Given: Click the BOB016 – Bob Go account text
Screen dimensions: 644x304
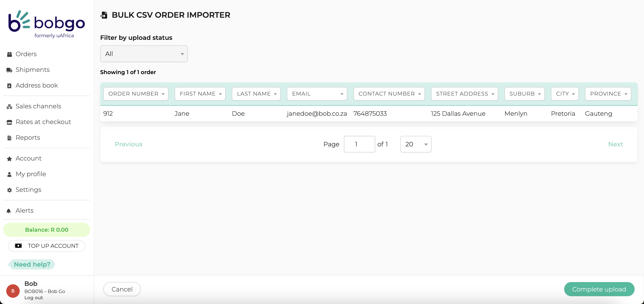Looking at the screenshot, I should (x=45, y=291).
